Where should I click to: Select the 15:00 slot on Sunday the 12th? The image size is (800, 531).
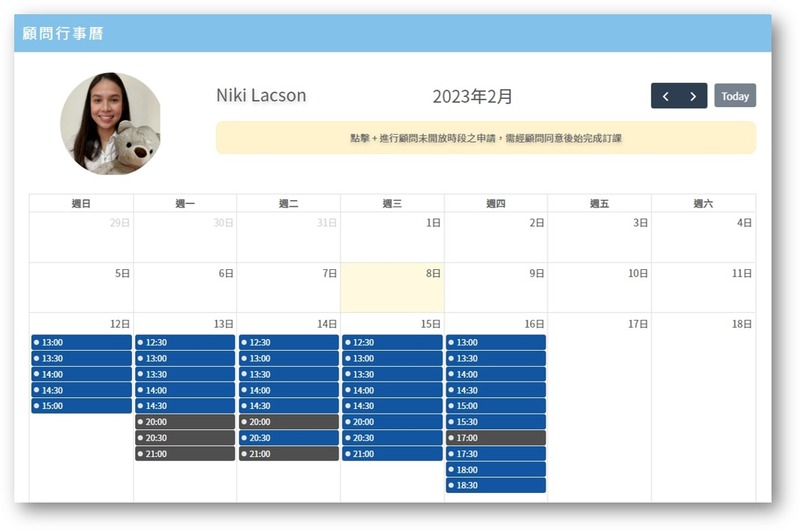coord(81,406)
